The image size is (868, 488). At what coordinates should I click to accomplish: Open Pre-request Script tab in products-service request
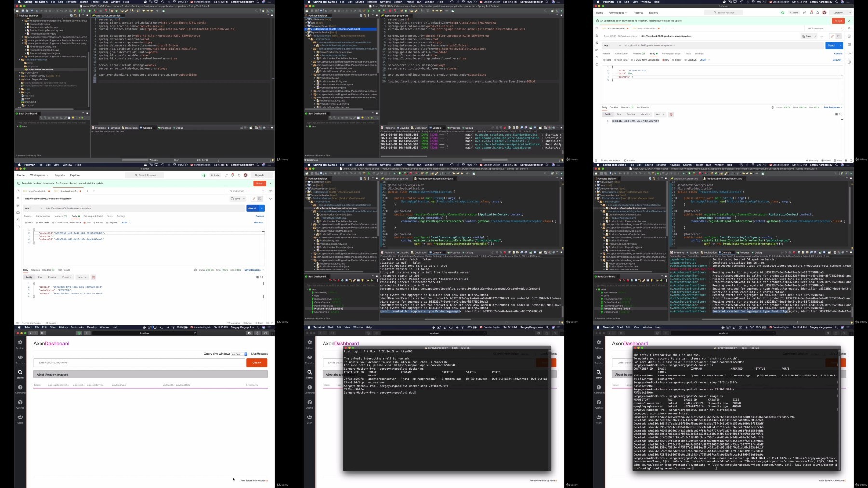pos(671,53)
